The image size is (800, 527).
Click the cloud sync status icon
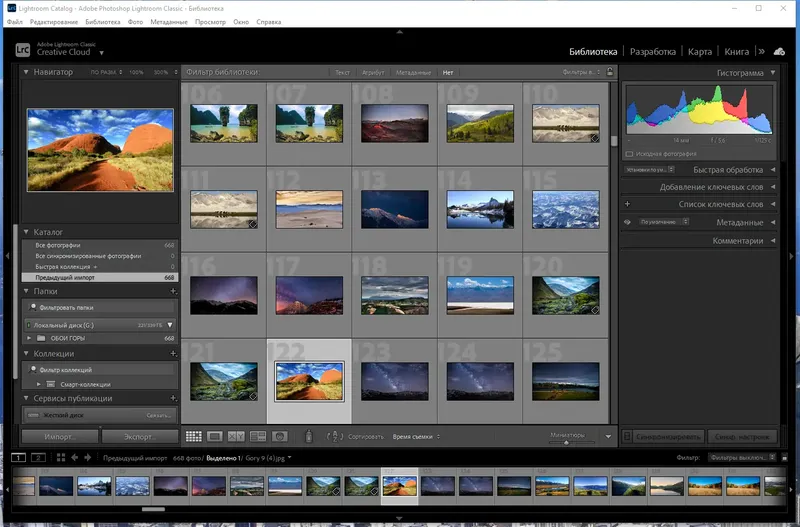tap(781, 51)
